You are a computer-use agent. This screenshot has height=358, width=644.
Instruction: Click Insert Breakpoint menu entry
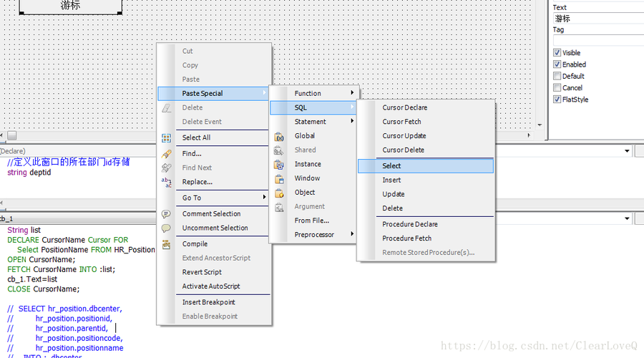coord(213,303)
